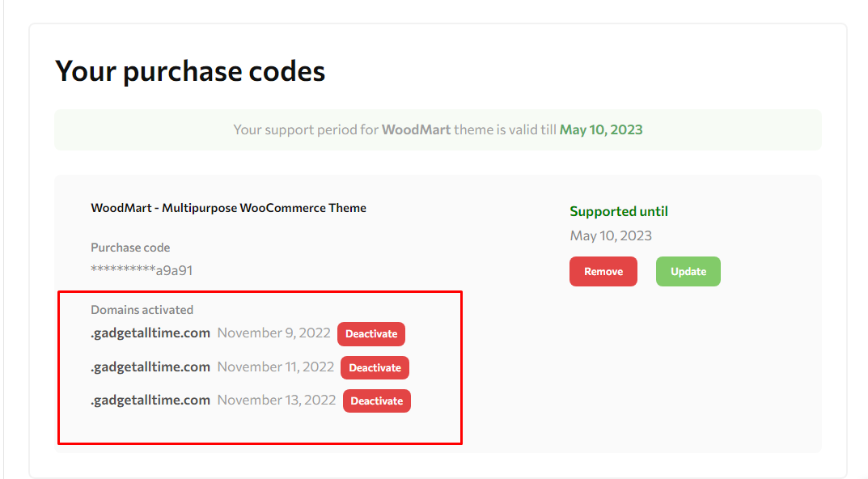Click the green Update button
Screen dimensions: 868x479
pyautogui.click(x=688, y=271)
